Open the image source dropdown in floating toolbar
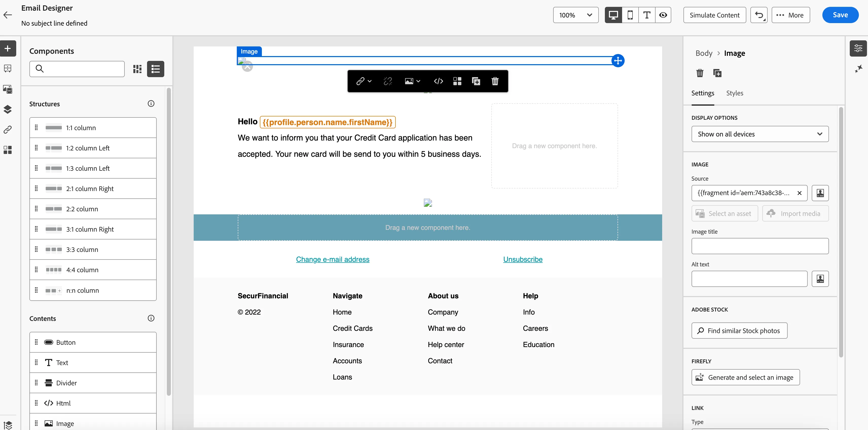The height and width of the screenshot is (430, 868). 412,81
